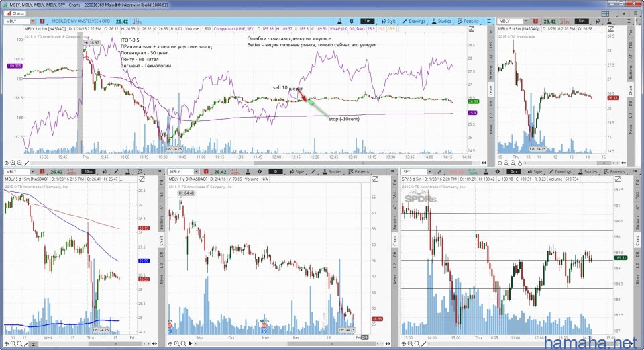Open the DB side tab of the main chart
Viewport: 644px width, 350px height.
click(491, 103)
